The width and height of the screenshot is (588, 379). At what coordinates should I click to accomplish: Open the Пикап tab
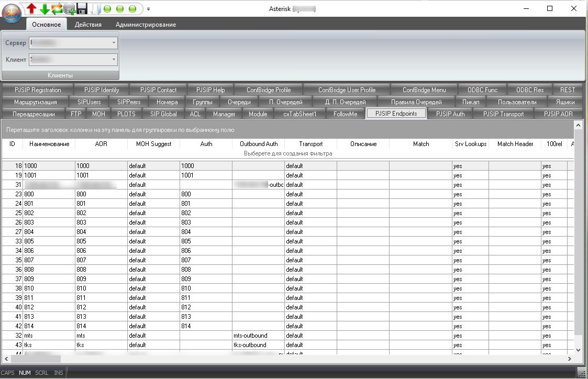pos(471,102)
